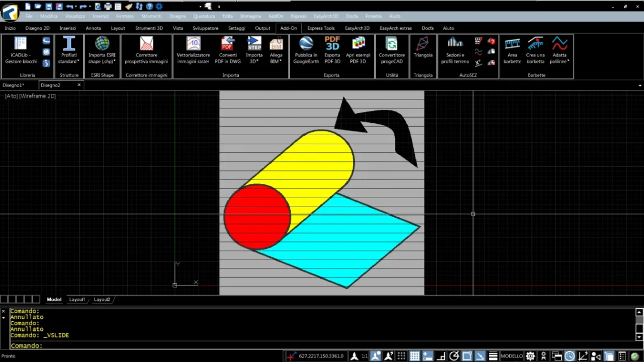The height and width of the screenshot is (362, 644).
Task: Click the command line input field
Action: pos(323,346)
